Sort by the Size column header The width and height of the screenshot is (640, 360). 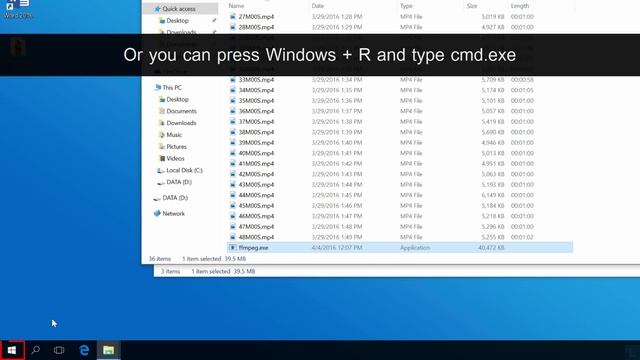(472, 6)
